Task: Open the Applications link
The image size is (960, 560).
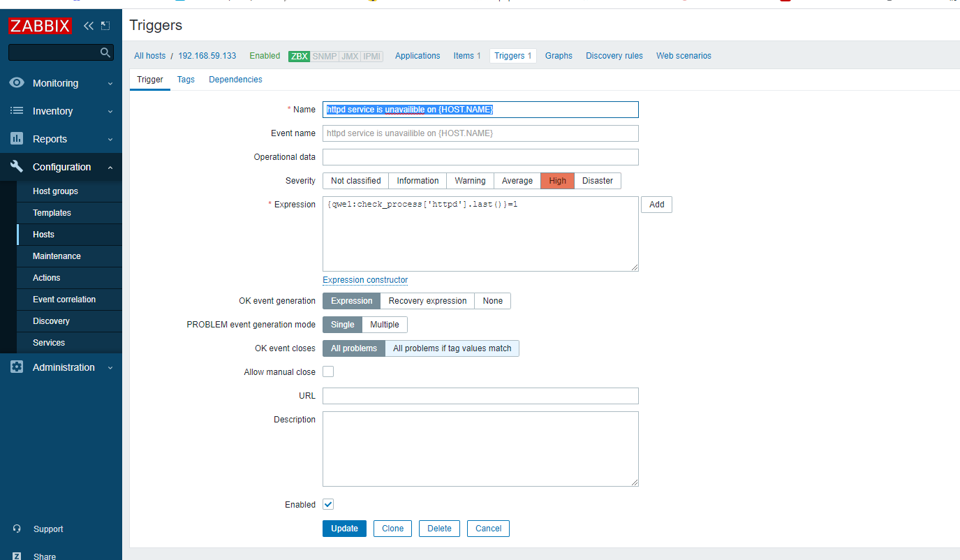Action: coord(418,56)
